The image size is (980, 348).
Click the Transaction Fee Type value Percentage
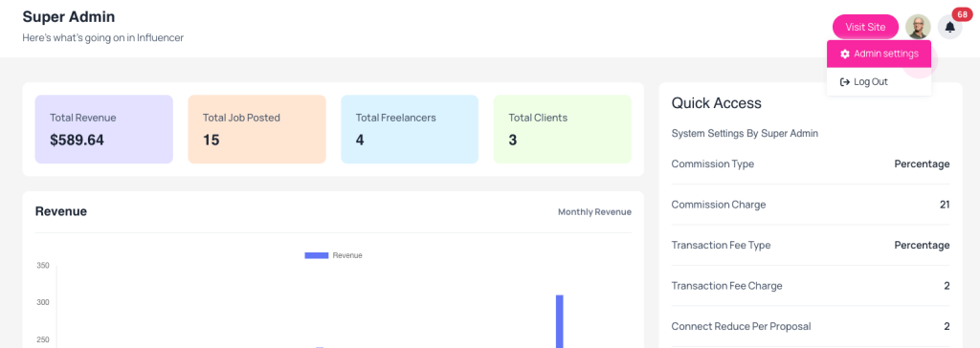[x=922, y=245]
